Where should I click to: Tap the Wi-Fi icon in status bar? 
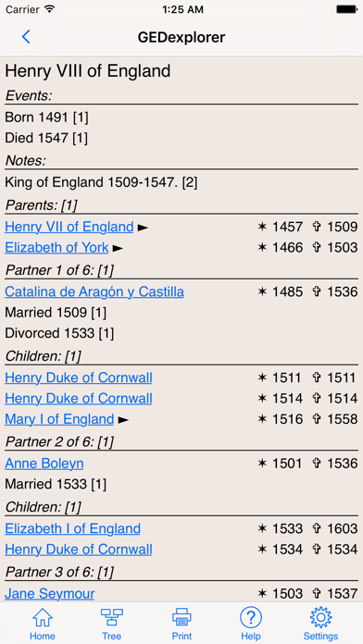50,9
